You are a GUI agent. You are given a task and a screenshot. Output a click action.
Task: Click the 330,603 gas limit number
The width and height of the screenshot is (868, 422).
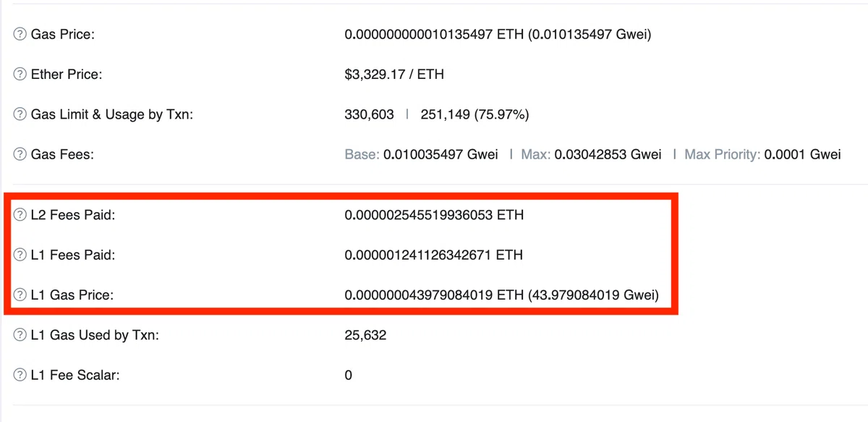pyautogui.click(x=370, y=114)
